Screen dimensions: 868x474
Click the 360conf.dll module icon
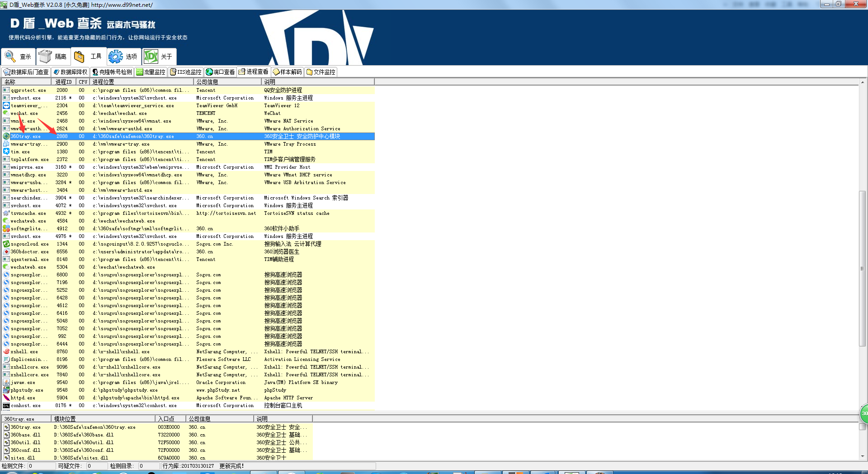(x=7, y=450)
